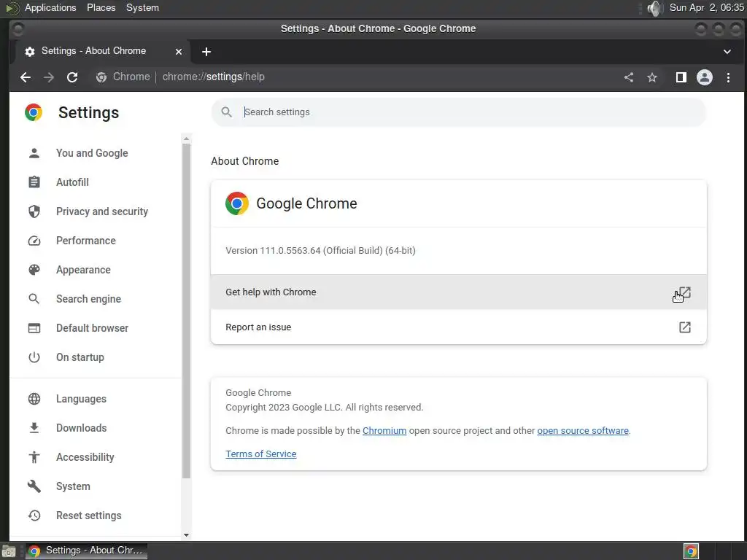Click the magnifier icon in search settings
Viewport: 747px width, 560px height.
point(227,112)
